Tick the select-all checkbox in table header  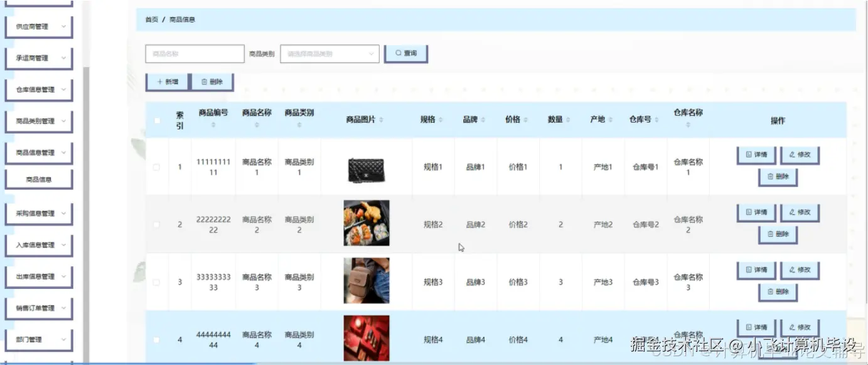click(x=157, y=121)
